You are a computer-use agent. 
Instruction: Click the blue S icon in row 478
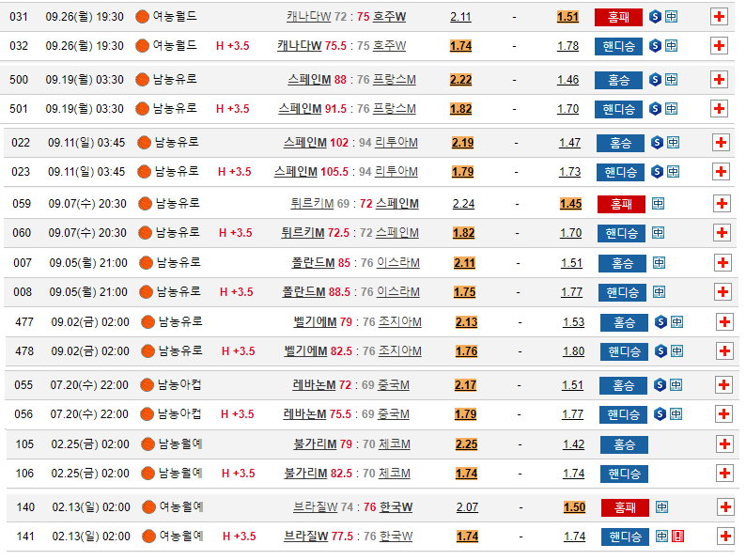(661, 351)
